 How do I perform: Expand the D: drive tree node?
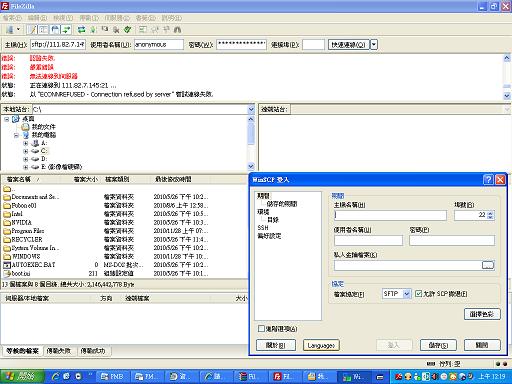26,159
